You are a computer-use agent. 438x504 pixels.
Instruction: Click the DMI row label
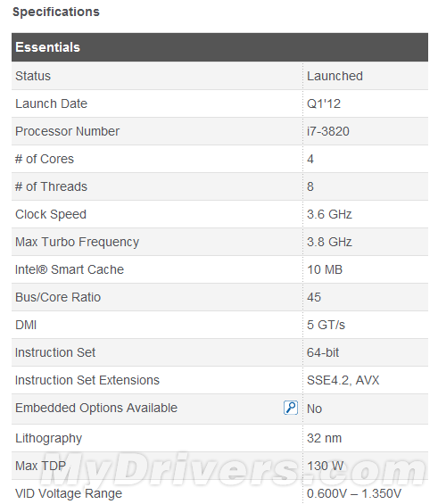click(26, 325)
